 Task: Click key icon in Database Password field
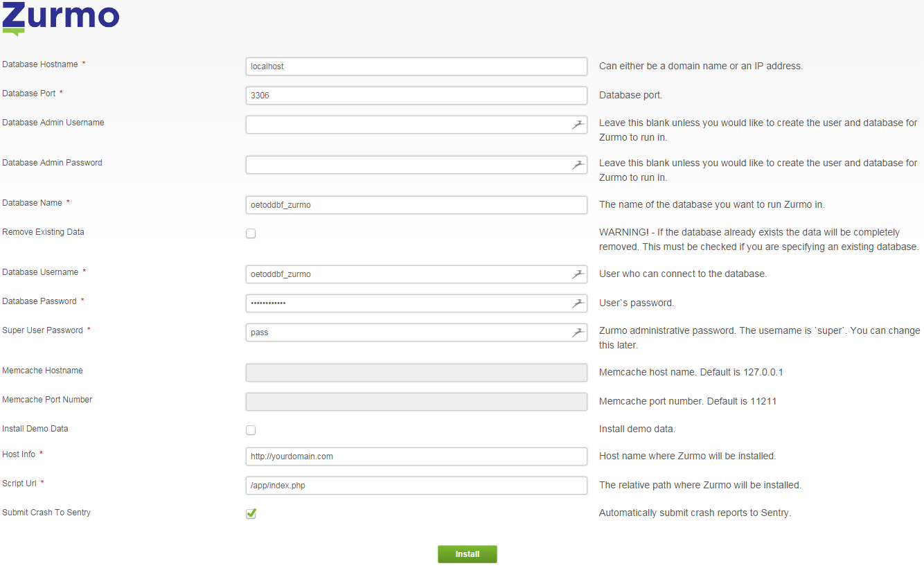(x=578, y=303)
